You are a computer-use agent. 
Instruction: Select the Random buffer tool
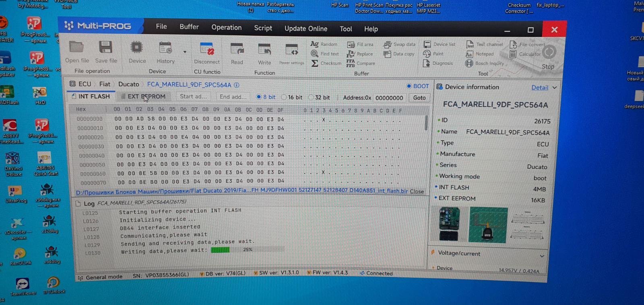point(324,44)
